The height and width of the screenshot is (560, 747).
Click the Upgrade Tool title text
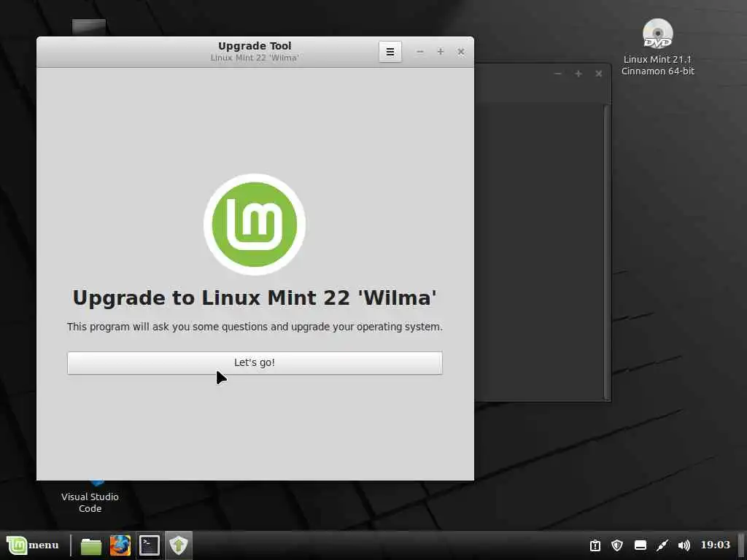click(x=255, y=46)
